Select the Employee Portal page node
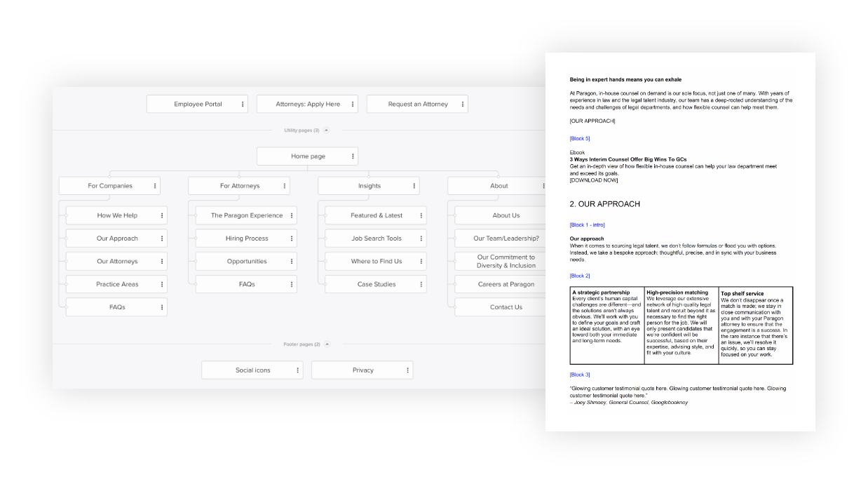Image resolution: width=868 pixels, height=484 pixels. click(x=198, y=105)
